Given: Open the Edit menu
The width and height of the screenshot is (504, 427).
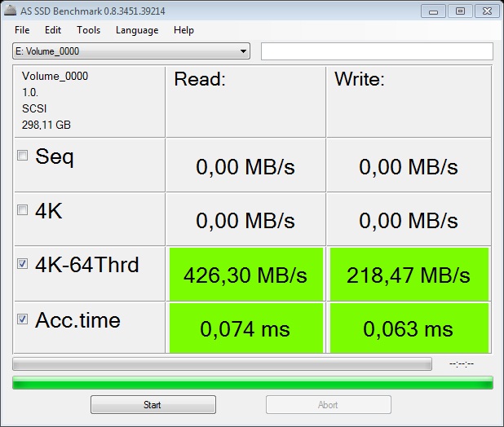Looking at the screenshot, I should (x=53, y=30).
